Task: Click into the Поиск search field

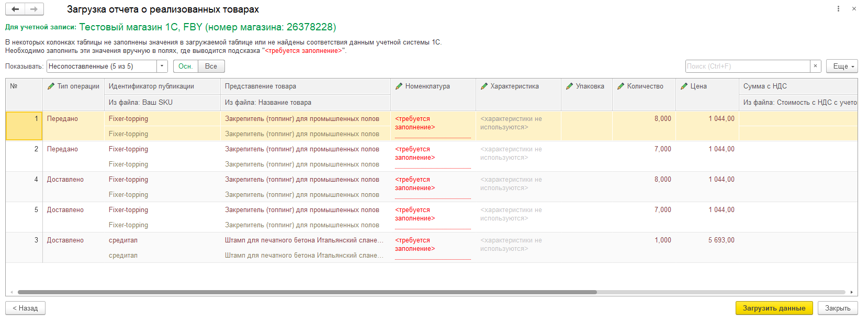Action: point(747,66)
